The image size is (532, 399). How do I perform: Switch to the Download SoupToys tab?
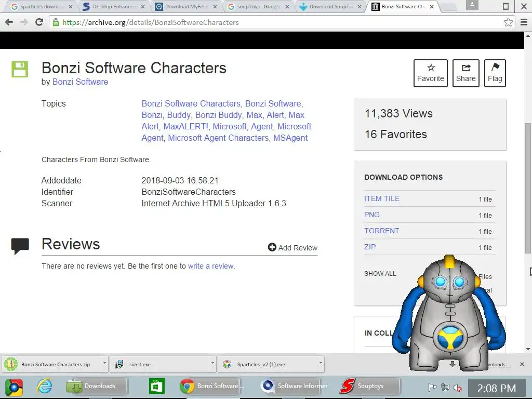(331, 6)
